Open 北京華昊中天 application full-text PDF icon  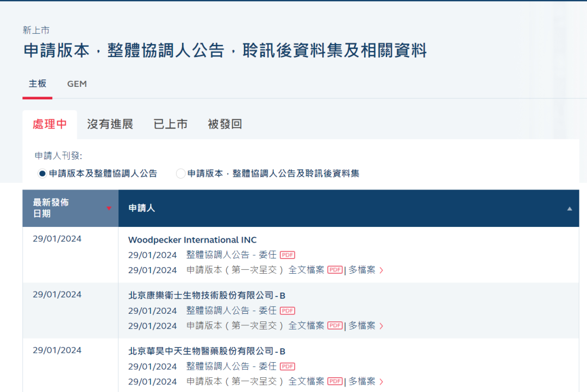point(335,382)
